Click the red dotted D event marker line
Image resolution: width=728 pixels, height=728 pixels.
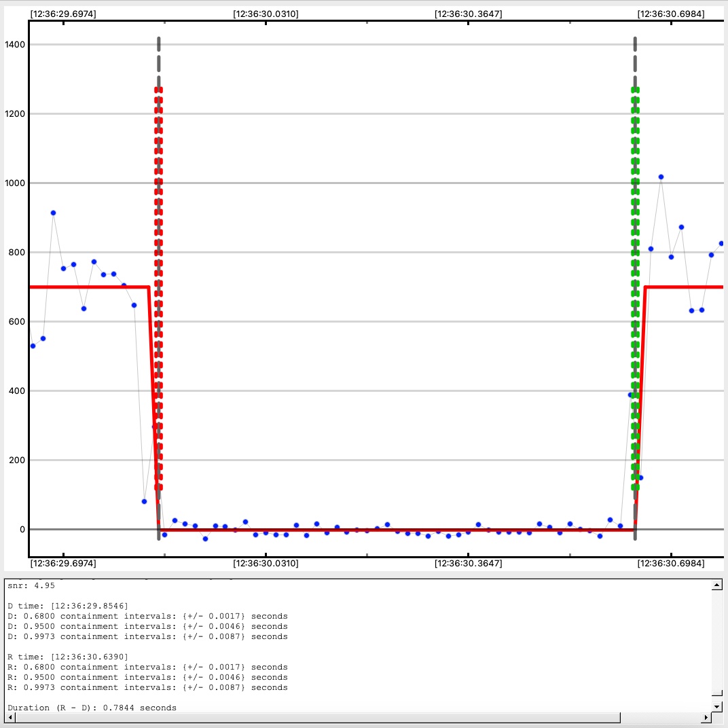pyautogui.click(x=158, y=288)
